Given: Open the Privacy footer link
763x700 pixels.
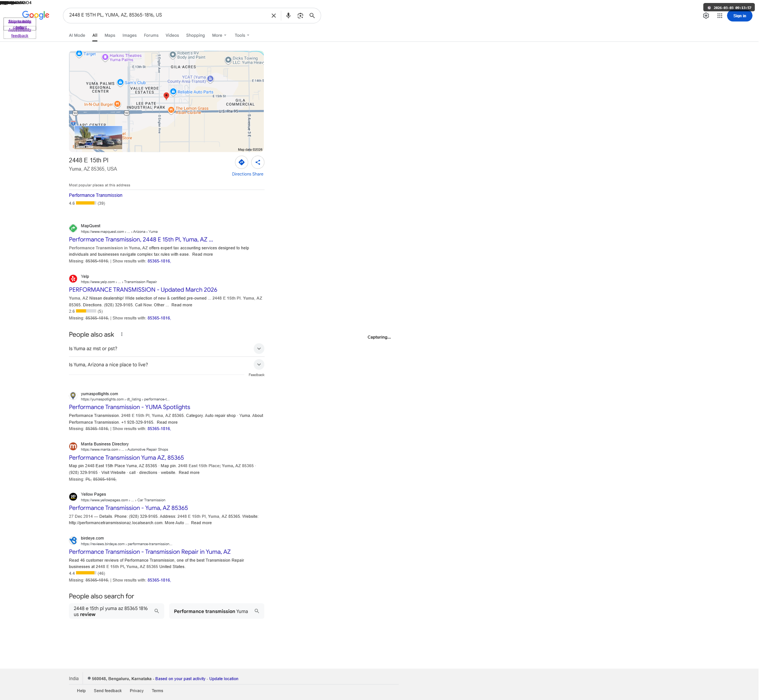Looking at the screenshot, I should tap(138, 694).
